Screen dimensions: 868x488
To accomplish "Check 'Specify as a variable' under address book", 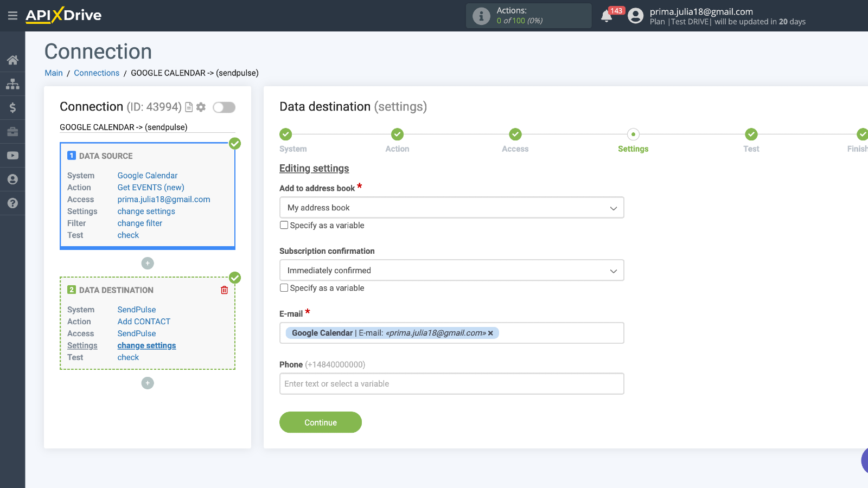I will coord(284,225).
